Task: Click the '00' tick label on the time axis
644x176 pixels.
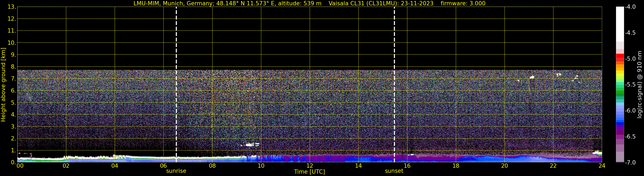Action: (20, 166)
